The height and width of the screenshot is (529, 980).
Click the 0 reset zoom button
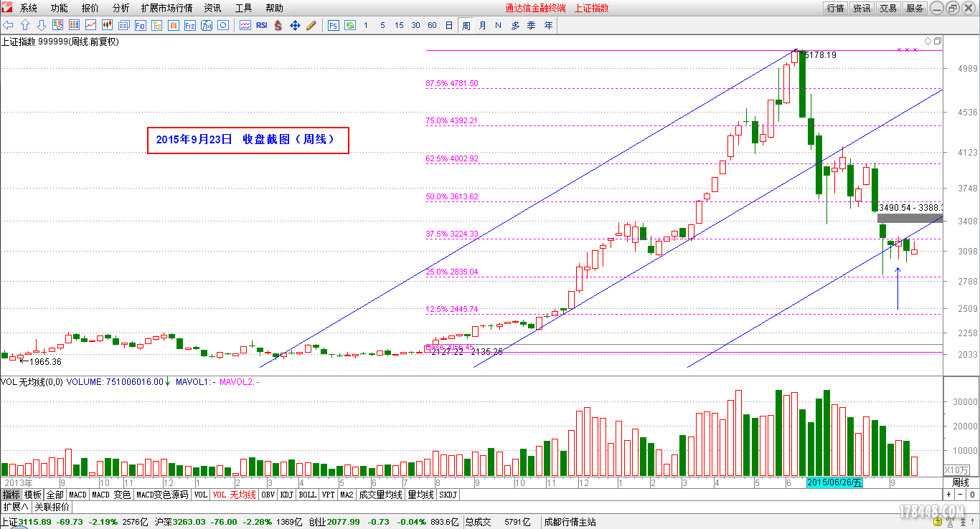pos(972,495)
